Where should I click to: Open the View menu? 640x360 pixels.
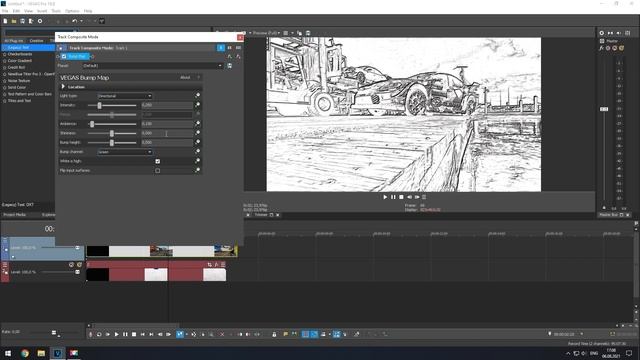click(x=29, y=11)
